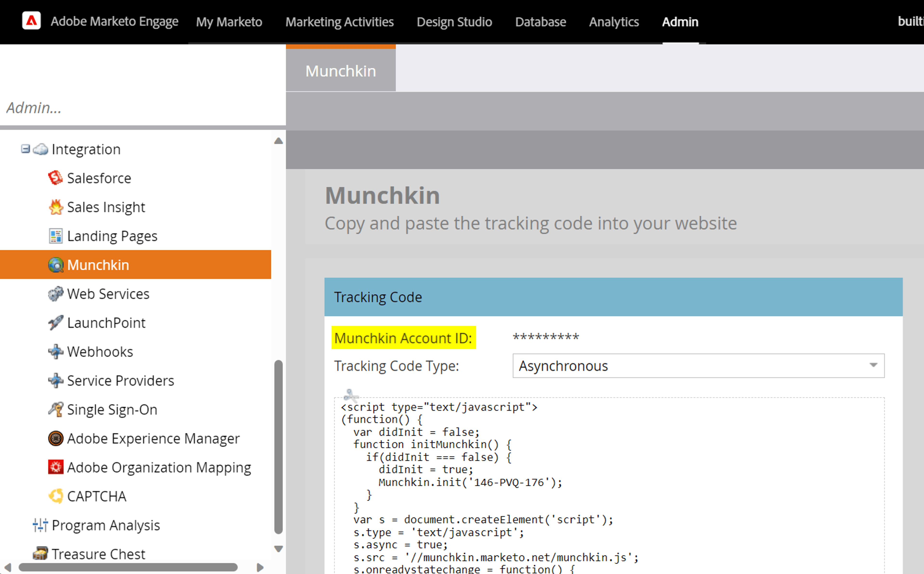Go to Design Studio

coord(454,22)
